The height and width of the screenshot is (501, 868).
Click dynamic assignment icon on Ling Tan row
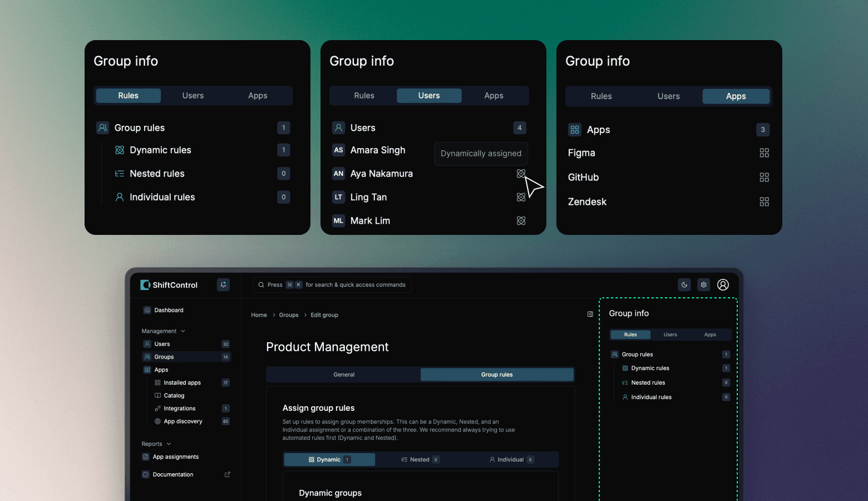pos(521,197)
